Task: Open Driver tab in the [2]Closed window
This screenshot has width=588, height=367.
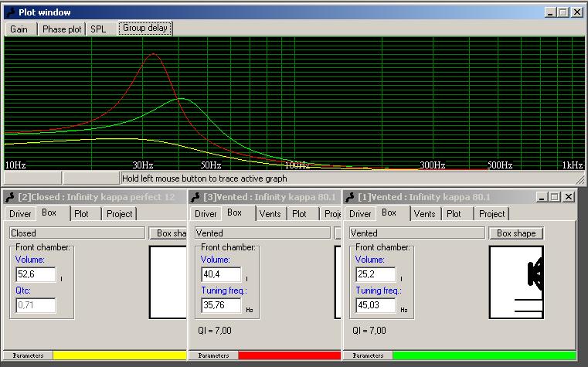Action: (20, 214)
